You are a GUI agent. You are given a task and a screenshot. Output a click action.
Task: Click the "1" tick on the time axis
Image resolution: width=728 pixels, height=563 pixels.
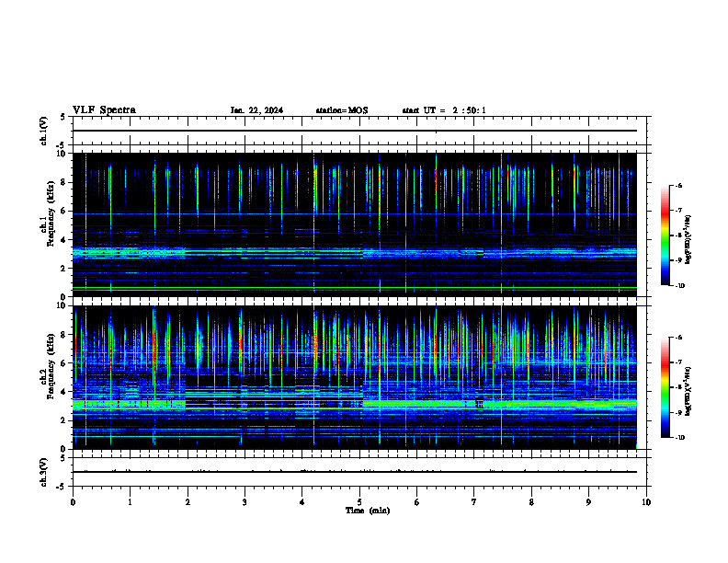pos(130,502)
